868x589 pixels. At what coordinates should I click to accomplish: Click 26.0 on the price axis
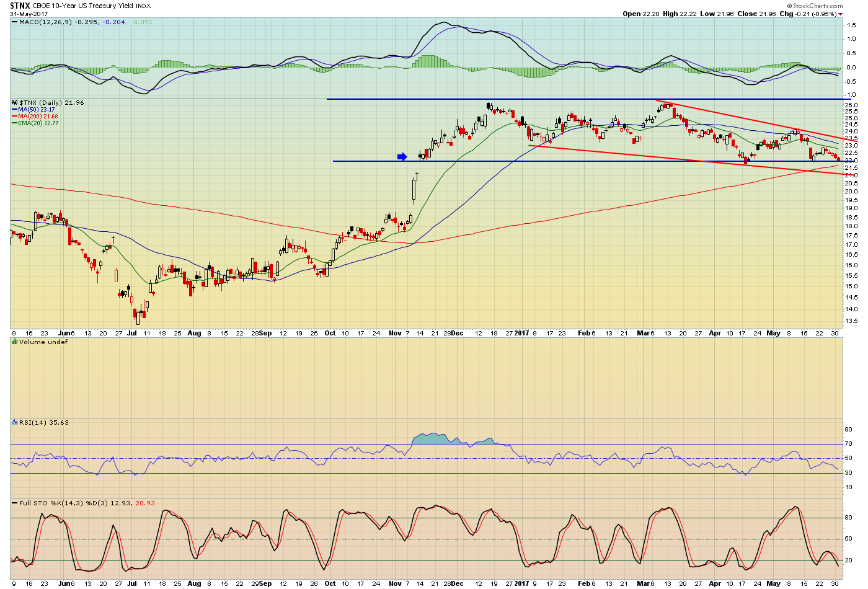851,105
